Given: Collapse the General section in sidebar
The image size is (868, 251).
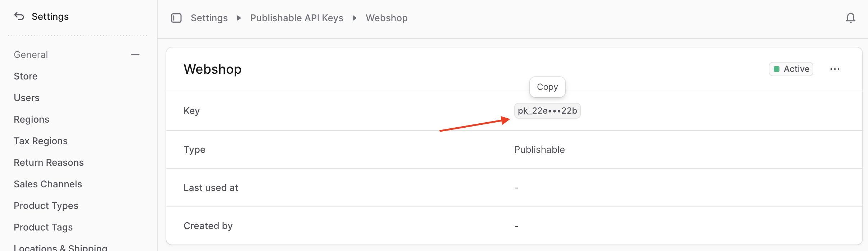Looking at the screenshot, I should [x=135, y=54].
